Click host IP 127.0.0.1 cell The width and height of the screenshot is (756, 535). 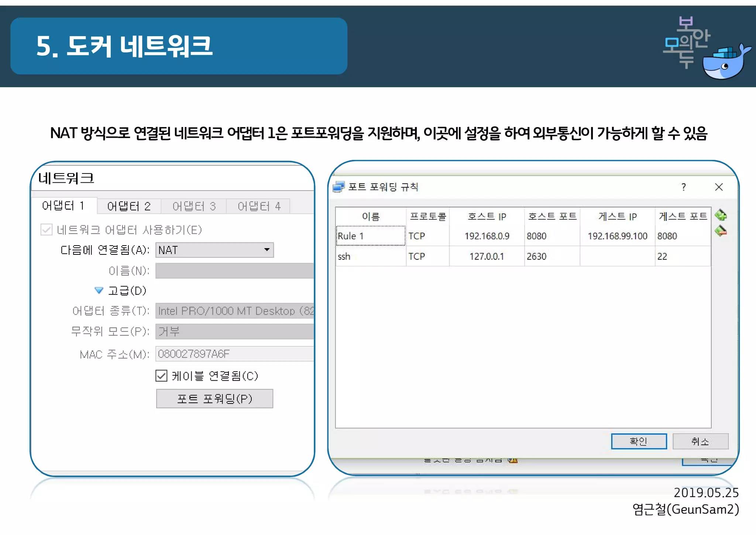point(487,256)
